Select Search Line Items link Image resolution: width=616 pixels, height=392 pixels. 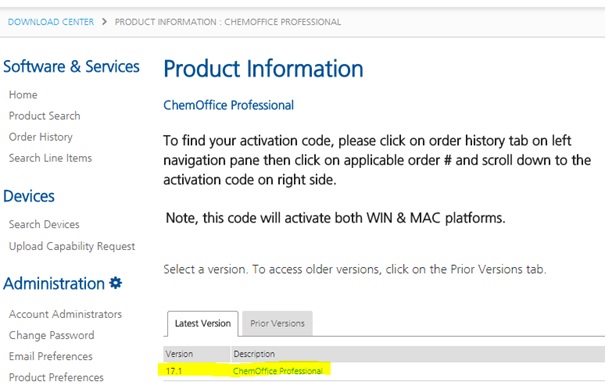50,158
